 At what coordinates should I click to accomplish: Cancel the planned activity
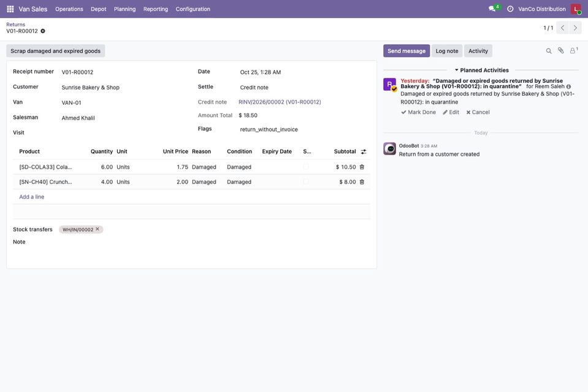click(478, 112)
